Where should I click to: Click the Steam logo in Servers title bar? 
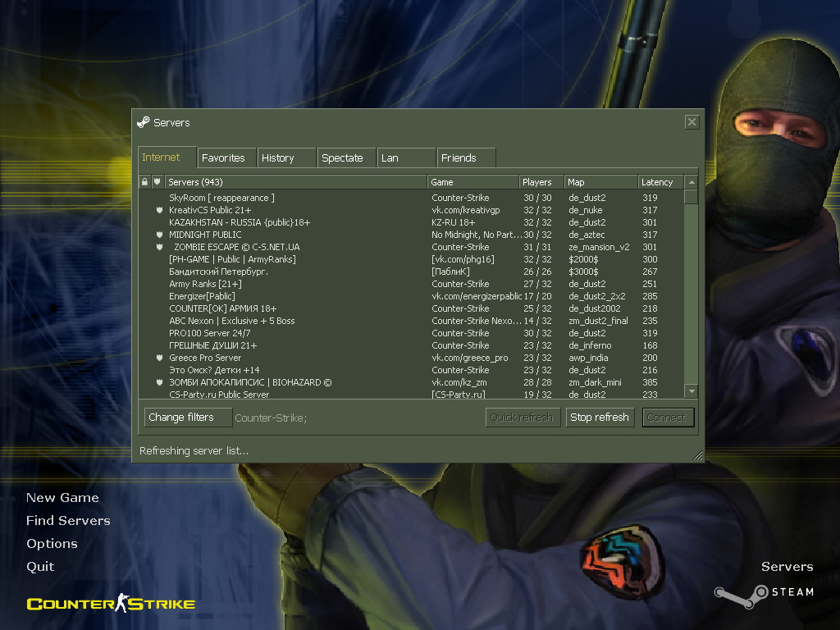(x=143, y=122)
